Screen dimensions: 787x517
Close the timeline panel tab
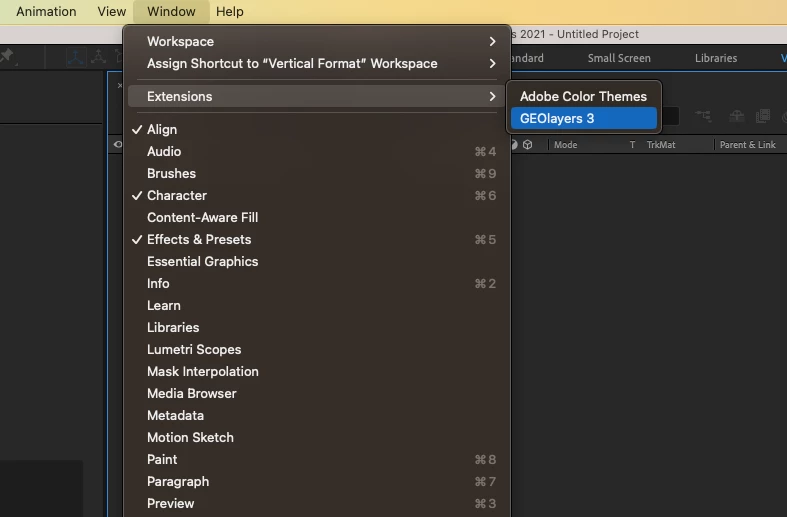[119, 85]
